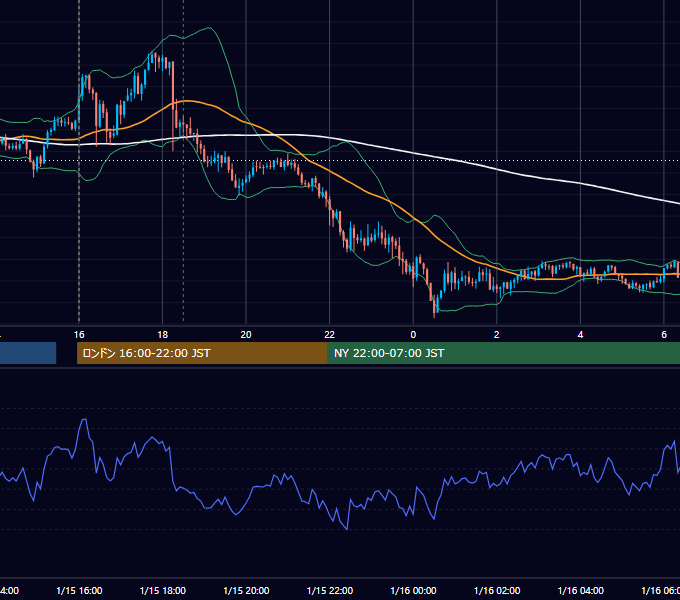Click the 2 hour label on chart axis
This screenshot has height=600, width=680.
click(497, 335)
